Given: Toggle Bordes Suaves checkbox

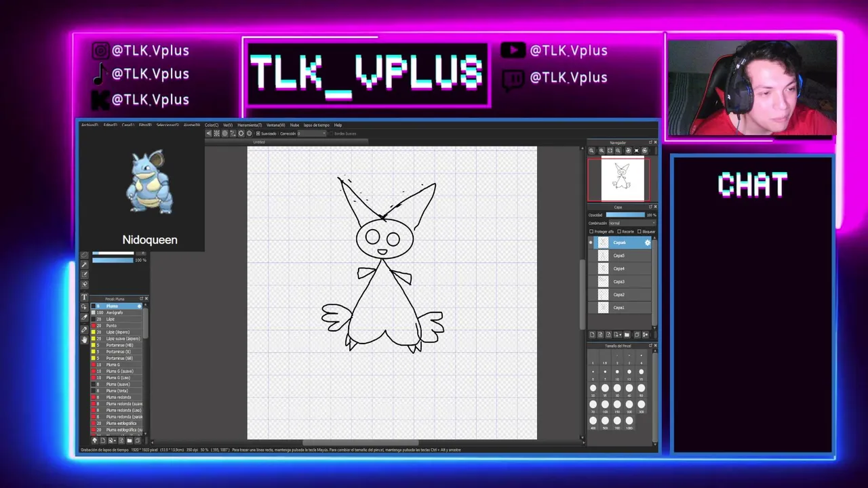Looking at the screenshot, I should click(x=332, y=134).
